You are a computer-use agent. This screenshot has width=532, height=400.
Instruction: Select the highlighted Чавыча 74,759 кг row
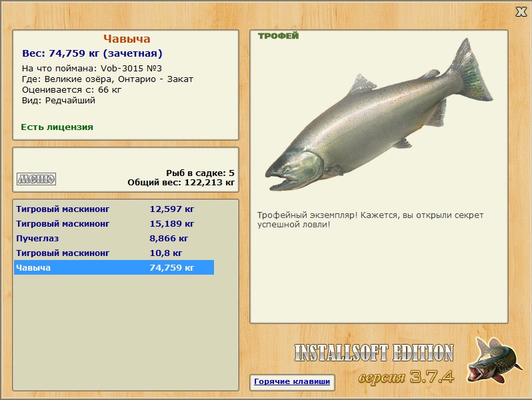point(114,267)
